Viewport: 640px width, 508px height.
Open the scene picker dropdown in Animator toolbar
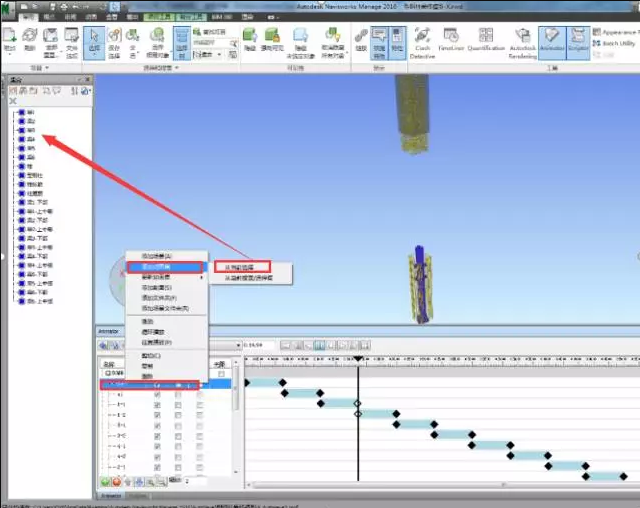(238, 346)
